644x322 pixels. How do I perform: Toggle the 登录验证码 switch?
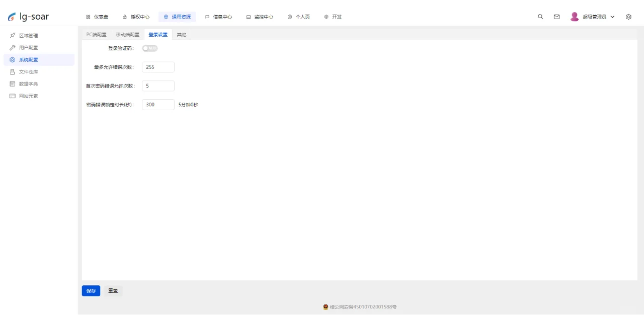[150, 48]
